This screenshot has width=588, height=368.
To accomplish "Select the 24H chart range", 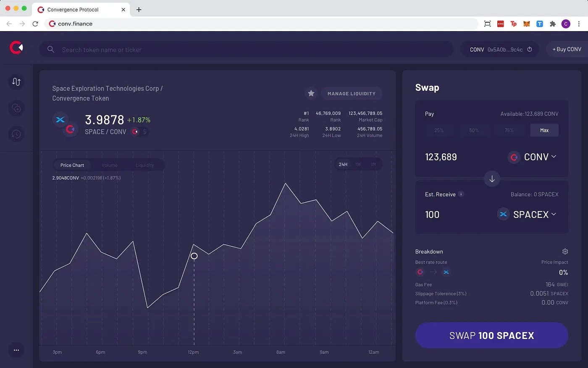I will coord(343,164).
